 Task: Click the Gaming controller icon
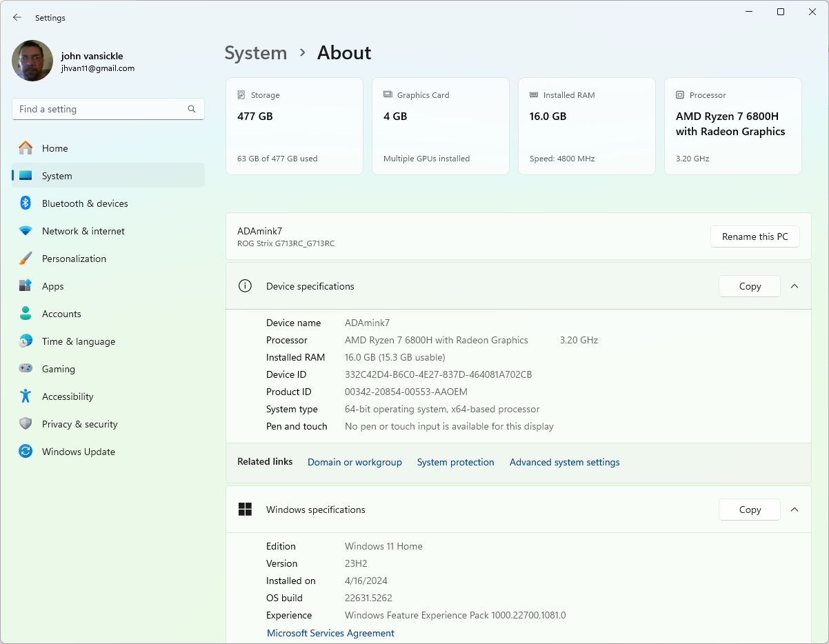tap(26, 369)
